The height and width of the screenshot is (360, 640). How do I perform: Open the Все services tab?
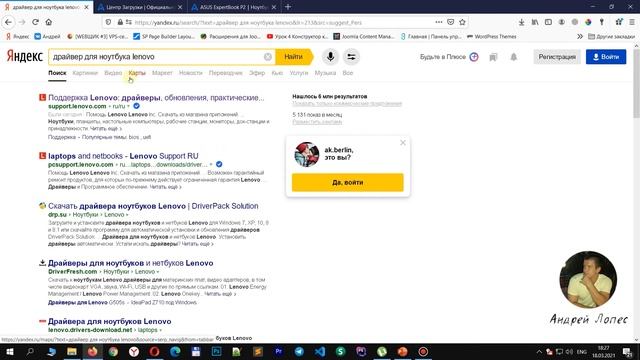pos(348,73)
